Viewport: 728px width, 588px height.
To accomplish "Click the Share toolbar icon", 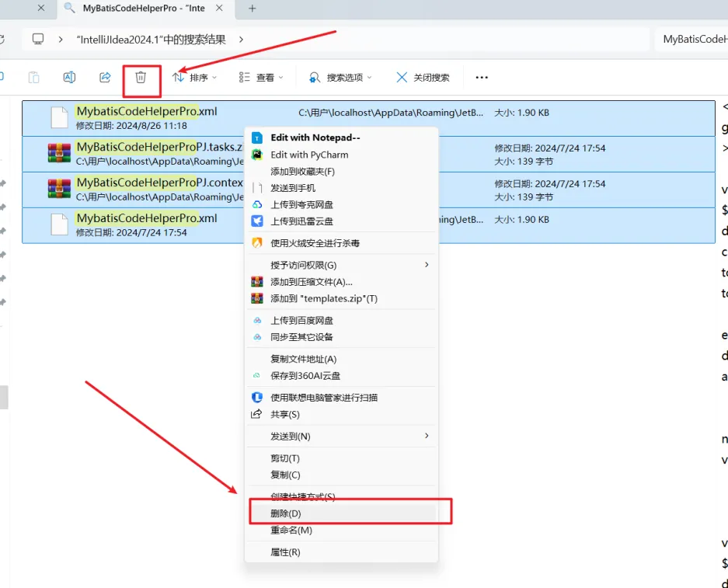I will pyautogui.click(x=106, y=78).
